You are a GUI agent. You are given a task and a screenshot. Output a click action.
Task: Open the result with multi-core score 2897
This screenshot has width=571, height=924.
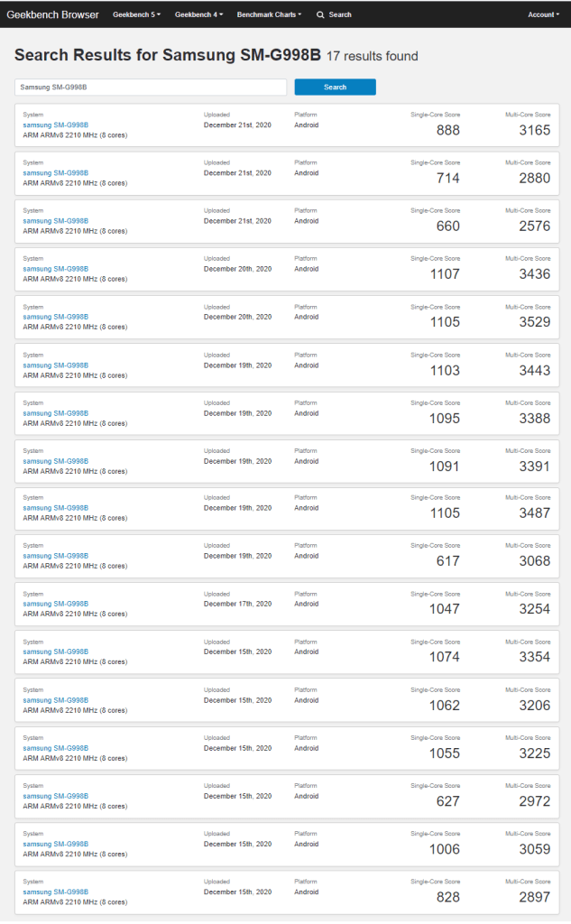click(x=56, y=892)
